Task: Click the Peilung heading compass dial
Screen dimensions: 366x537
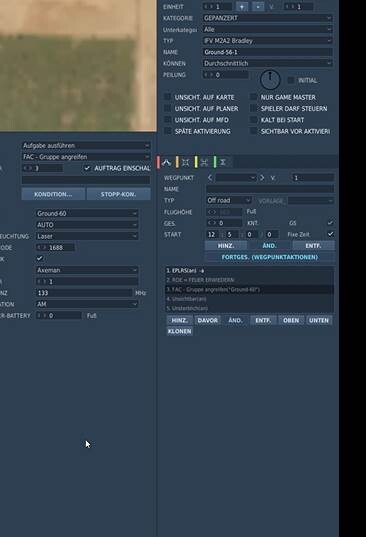Action: tap(270, 79)
